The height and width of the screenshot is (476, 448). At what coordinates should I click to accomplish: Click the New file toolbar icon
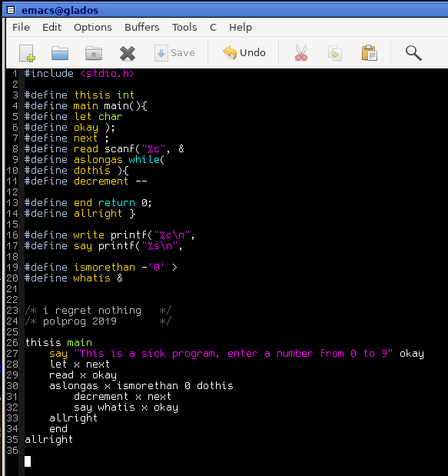[x=27, y=53]
